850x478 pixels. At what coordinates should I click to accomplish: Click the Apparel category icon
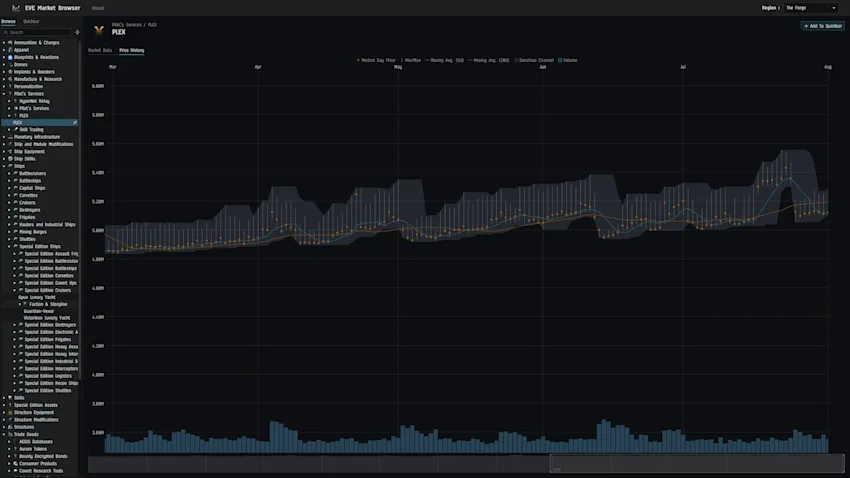coord(10,50)
